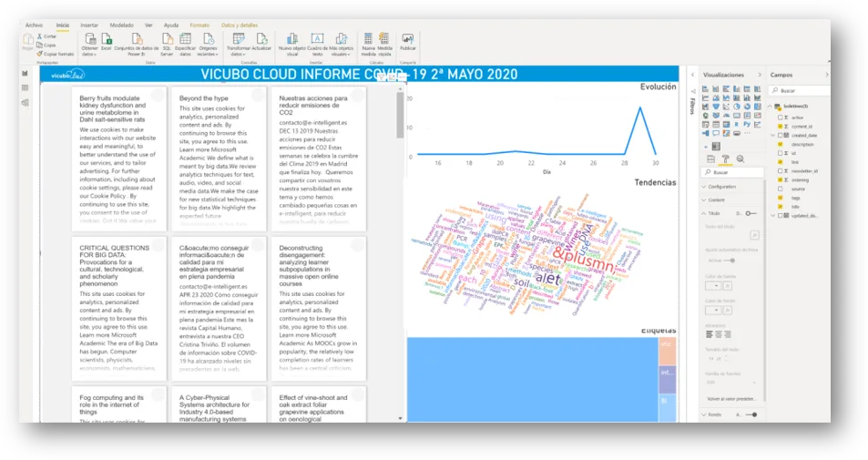This screenshot has width=868, height=460.
Task: Check the newsletter_id field
Action: coord(780,171)
